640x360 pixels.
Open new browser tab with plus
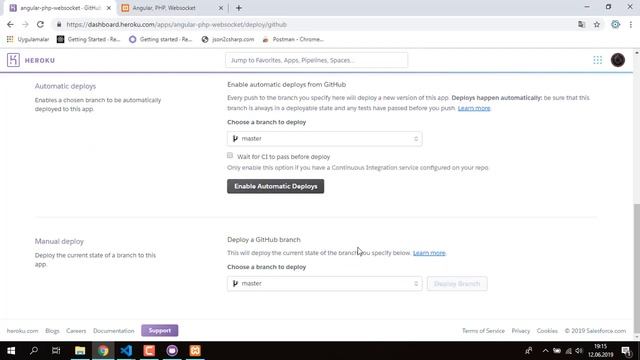point(239,8)
